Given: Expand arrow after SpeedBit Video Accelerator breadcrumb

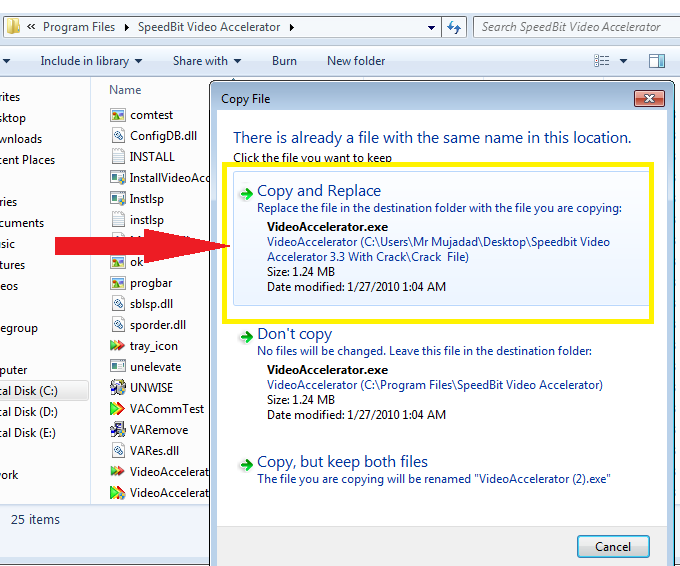Looking at the screenshot, I should (x=292, y=27).
